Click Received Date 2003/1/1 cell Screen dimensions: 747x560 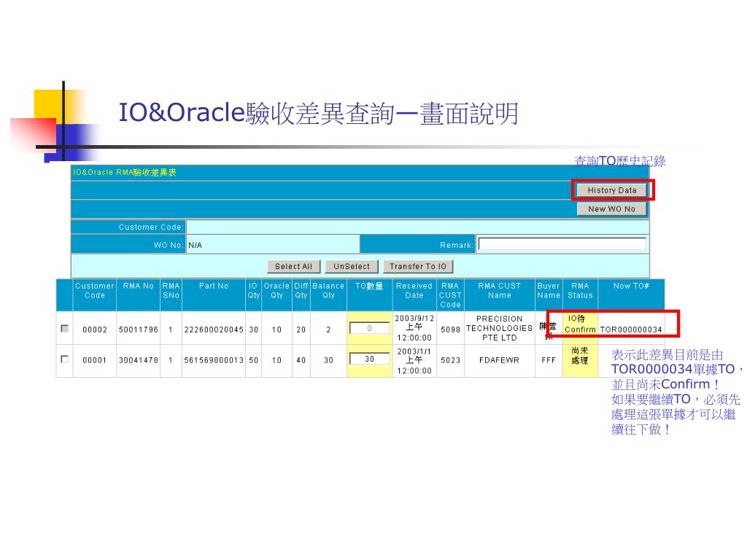click(414, 361)
